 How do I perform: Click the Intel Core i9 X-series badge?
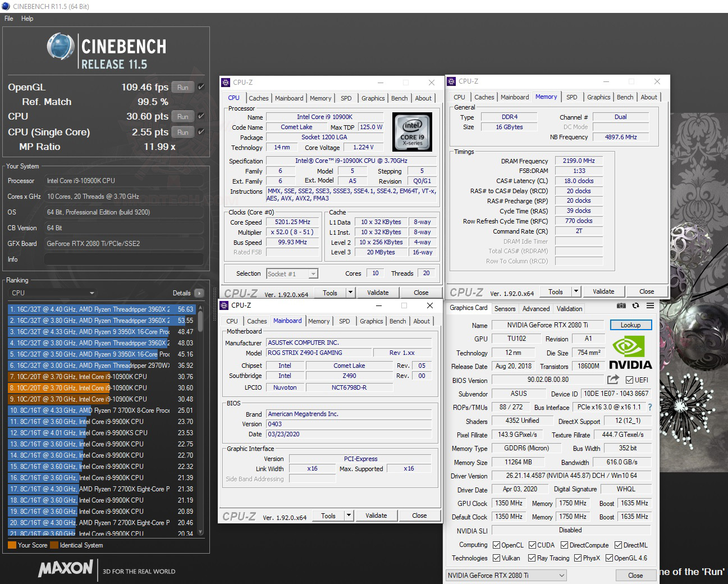[x=413, y=132]
